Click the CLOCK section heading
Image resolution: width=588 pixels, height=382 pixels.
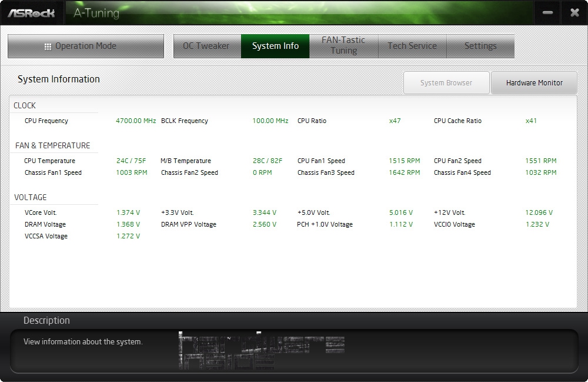coord(25,105)
